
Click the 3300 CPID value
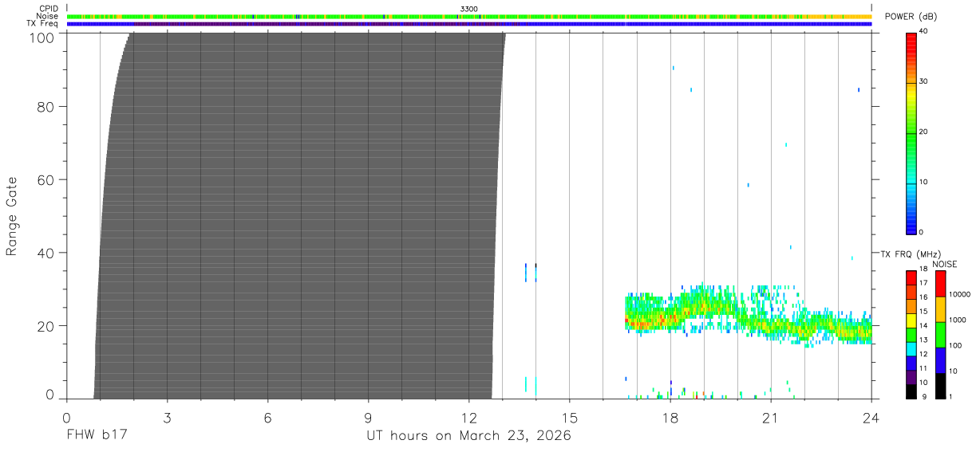pyautogui.click(x=469, y=9)
